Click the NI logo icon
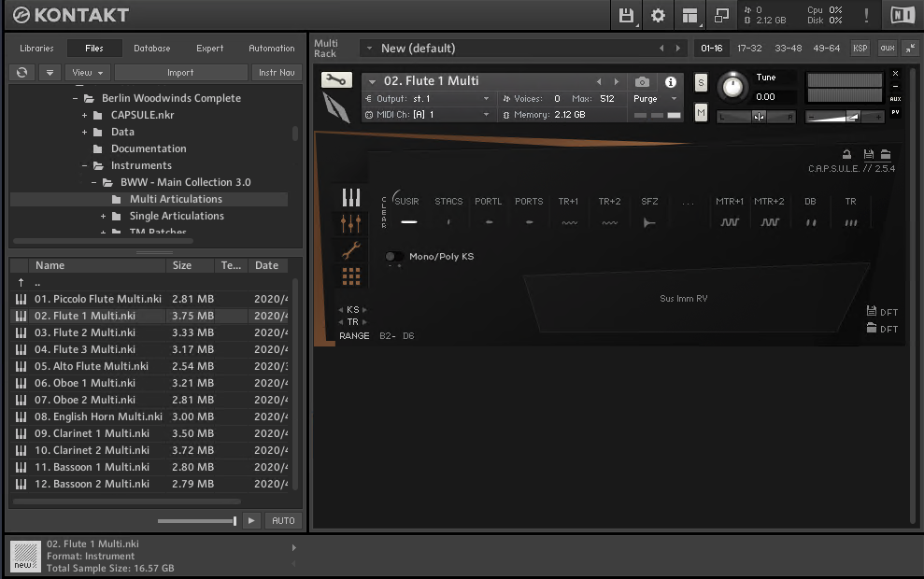This screenshot has width=924, height=579. click(903, 15)
